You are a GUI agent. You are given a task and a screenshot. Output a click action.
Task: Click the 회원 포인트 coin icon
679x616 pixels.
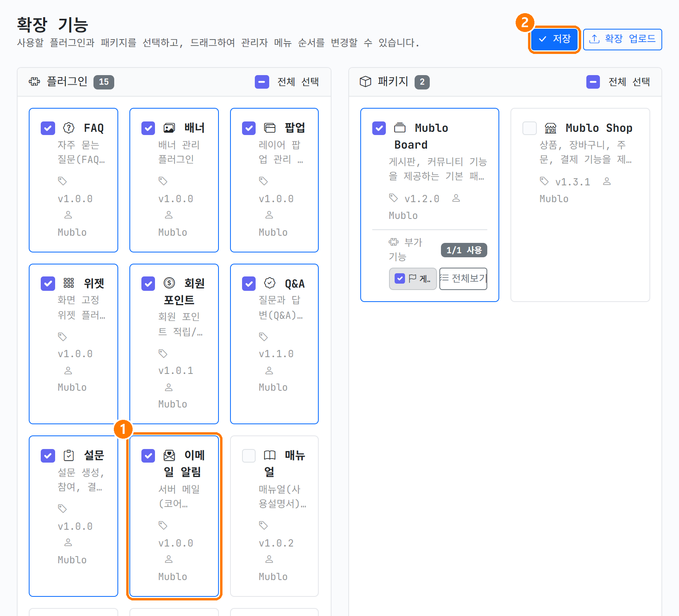[169, 283]
